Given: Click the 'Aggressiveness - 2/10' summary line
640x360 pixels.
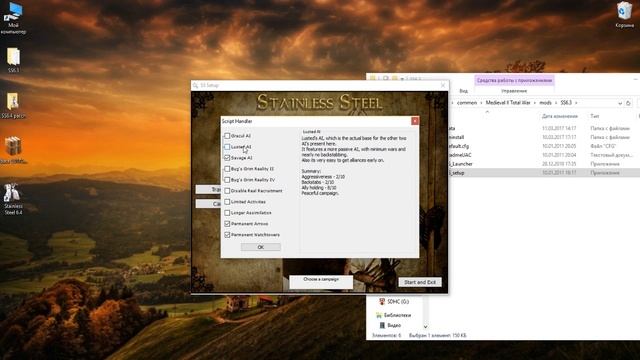Looking at the screenshot, I should click(x=323, y=177).
